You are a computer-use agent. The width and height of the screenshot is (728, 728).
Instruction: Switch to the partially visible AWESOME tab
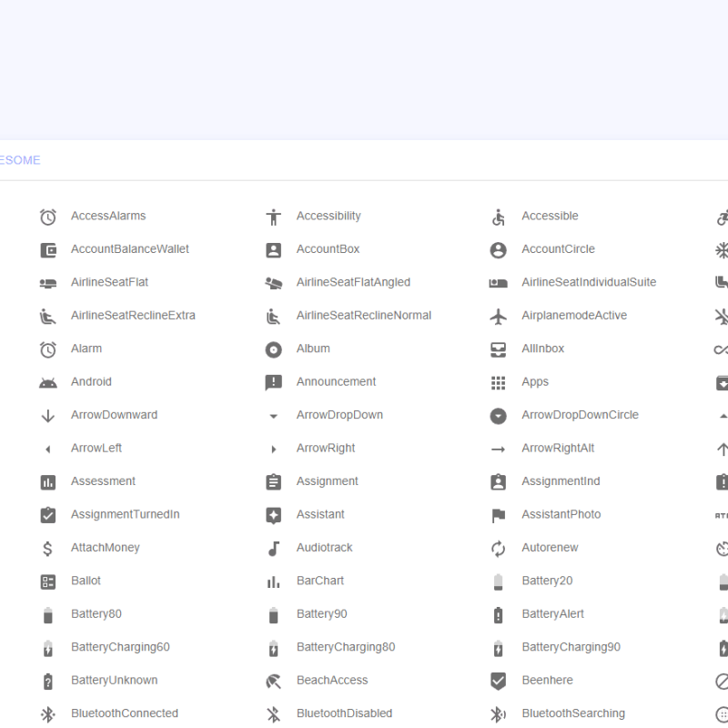(19, 160)
